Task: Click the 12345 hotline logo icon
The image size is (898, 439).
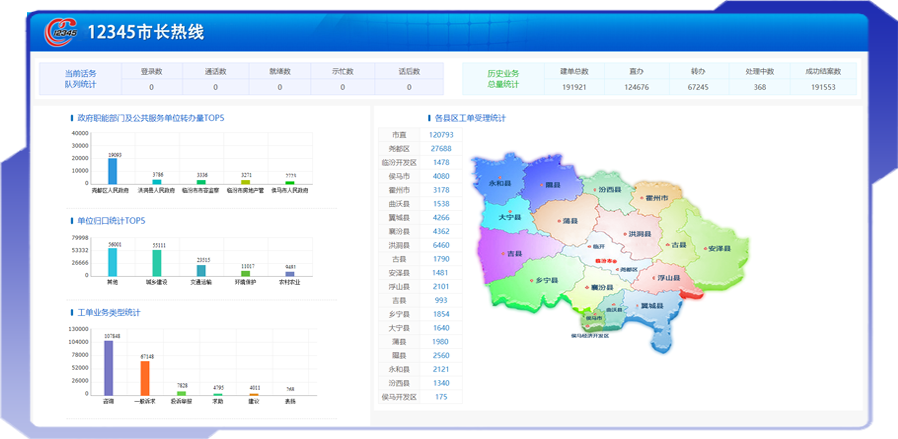Action: 60,32
